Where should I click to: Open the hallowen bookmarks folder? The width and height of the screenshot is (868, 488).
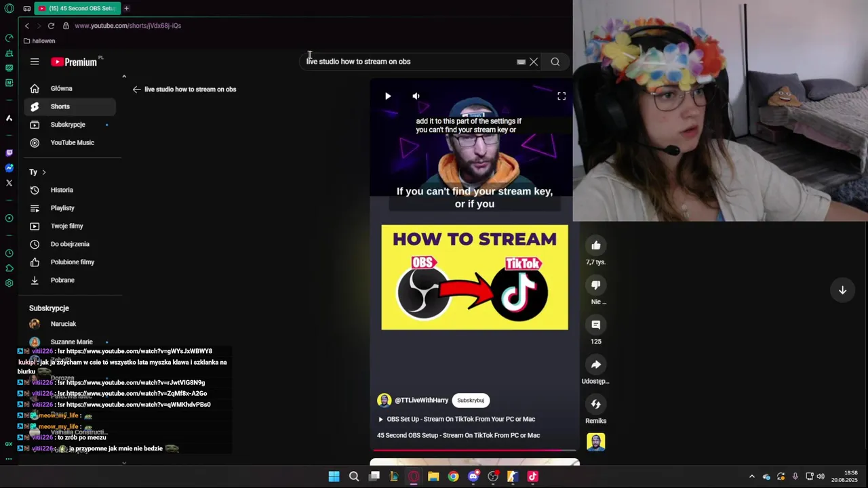[39, 41]
